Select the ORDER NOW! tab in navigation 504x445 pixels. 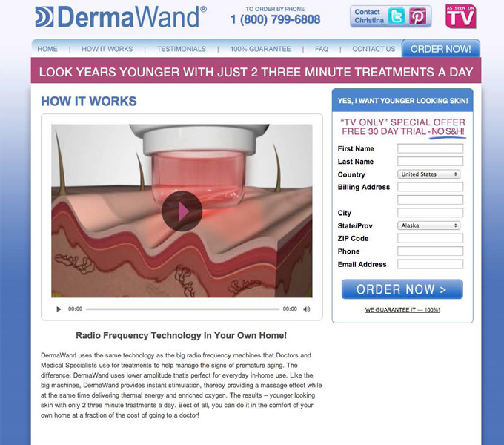tap(441, 49)
